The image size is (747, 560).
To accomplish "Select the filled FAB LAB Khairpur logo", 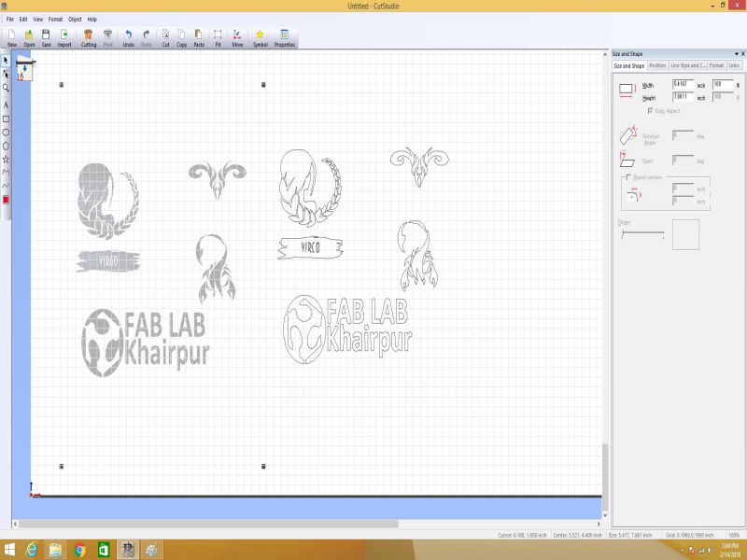I will (x=146, y=343).
